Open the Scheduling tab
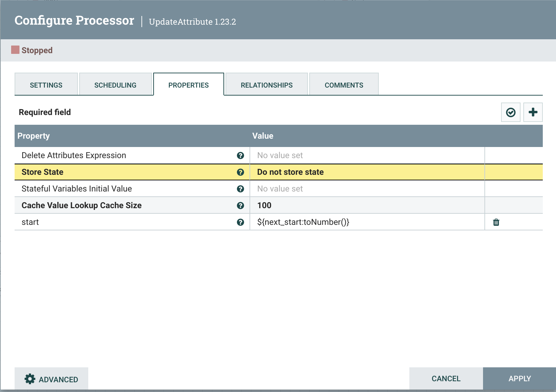Image resolution: width=556 pixels, height=392 pixels. [x=115, y=84]
